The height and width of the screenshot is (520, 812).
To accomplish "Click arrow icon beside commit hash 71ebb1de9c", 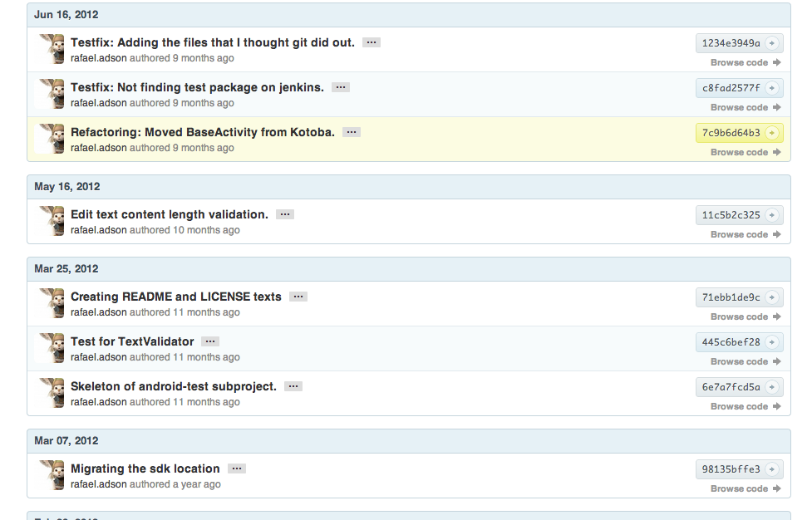I will tap(771, 297).
